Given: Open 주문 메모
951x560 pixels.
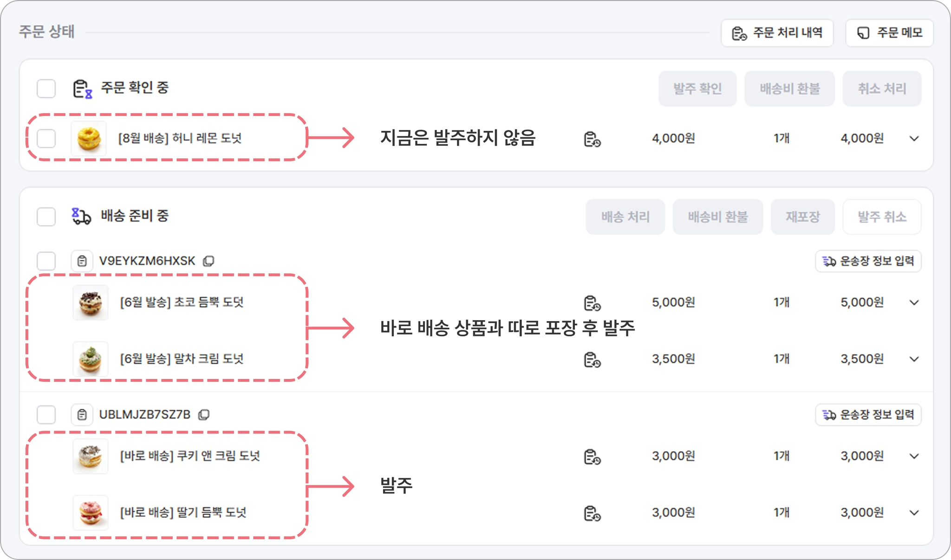Looking at the screenshot, I should 889,33.
